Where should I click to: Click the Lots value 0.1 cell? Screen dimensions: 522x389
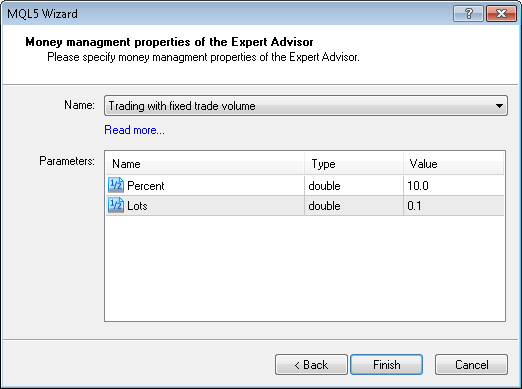pos(453,206)
